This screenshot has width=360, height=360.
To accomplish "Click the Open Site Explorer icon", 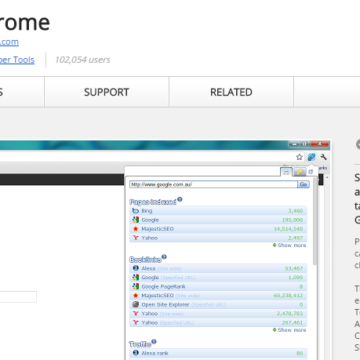I will (135, 304).
